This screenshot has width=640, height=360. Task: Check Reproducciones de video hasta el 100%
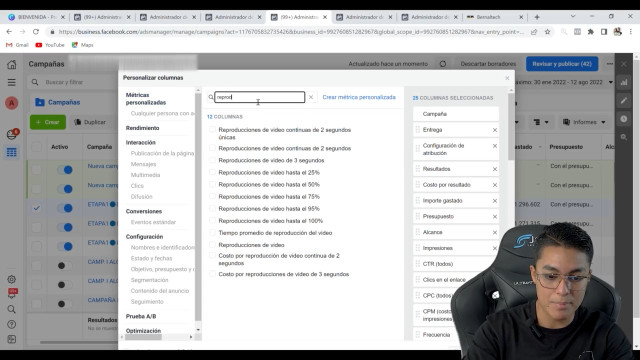point(212,220)
